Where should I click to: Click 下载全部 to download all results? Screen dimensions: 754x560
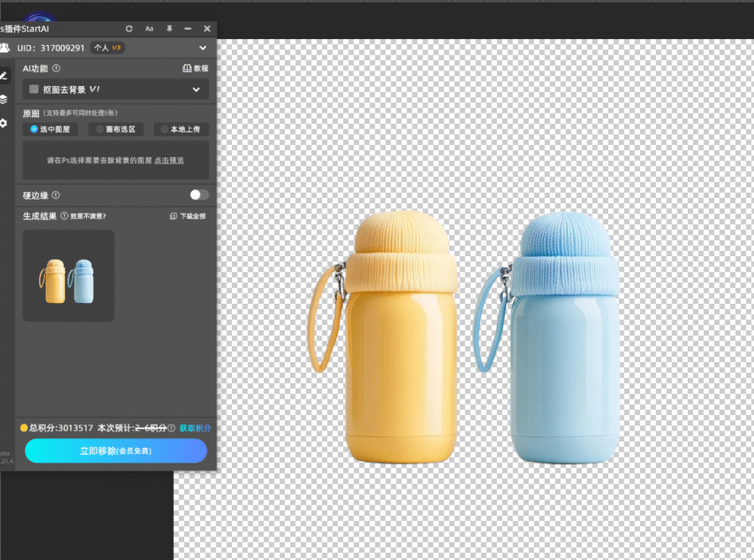pyautogui.click(x=188, y=216)
